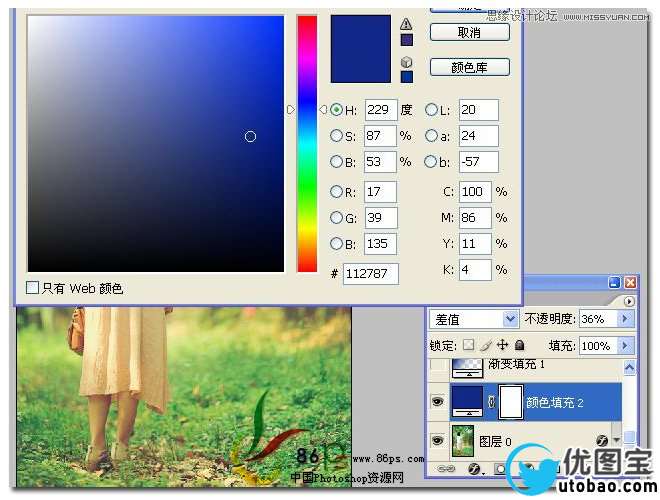Enable the 只有 Web 颜色 checkbox
Image resolution: width=660 pixels, height=500 pixels.
coord(32,288)
